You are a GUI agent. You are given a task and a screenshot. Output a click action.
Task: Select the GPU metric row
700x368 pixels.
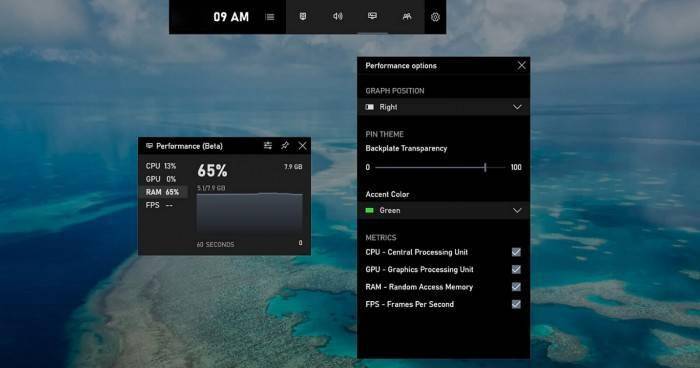[162, 179]
